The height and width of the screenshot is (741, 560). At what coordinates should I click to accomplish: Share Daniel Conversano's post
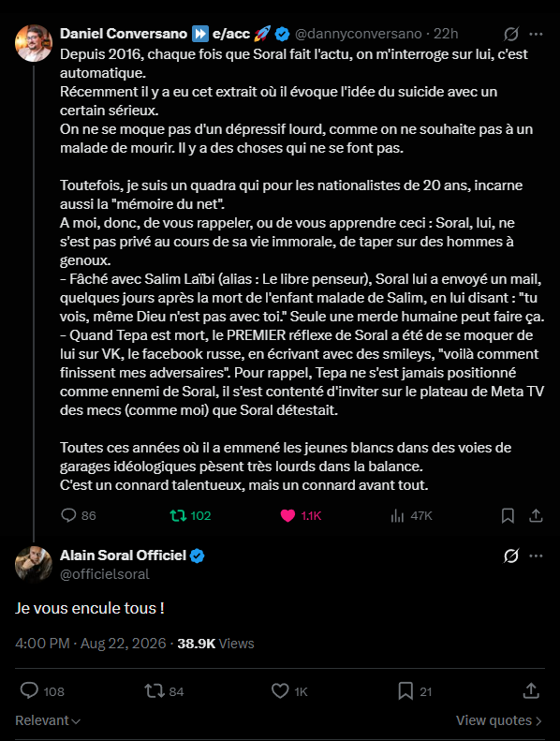(x=536, y=515)
